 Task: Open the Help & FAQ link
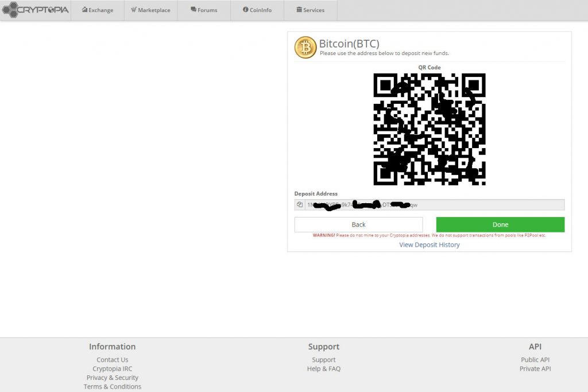(324, 369)
